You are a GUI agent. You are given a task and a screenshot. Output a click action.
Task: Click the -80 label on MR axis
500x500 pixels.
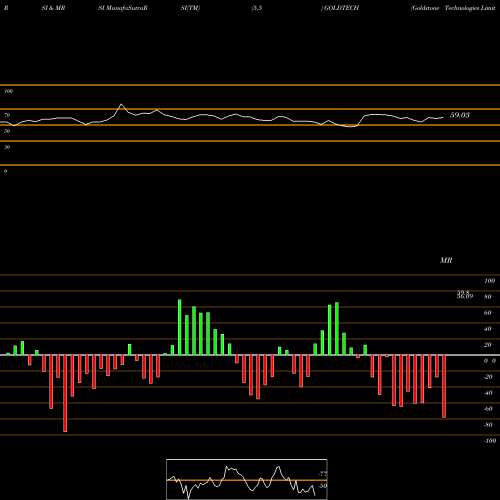(x=488, y=425)
